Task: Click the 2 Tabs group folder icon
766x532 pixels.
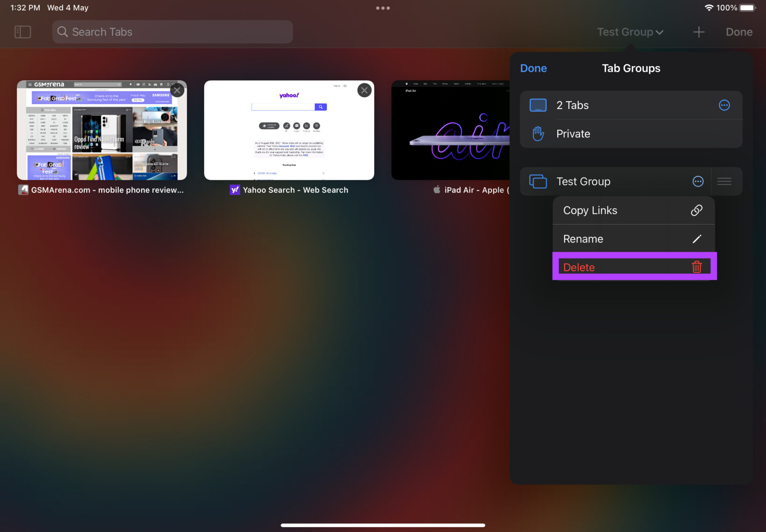Action: (x=539, y=105)
